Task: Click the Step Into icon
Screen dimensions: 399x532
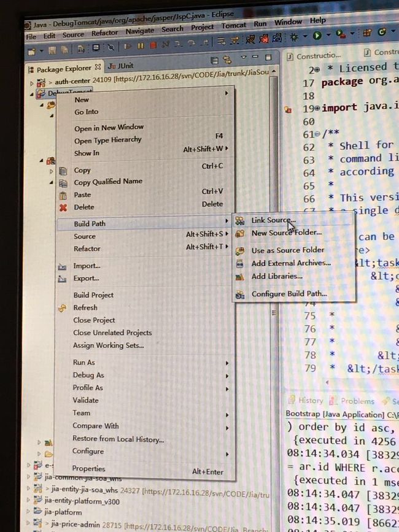Action: click(x=179, y=44)
